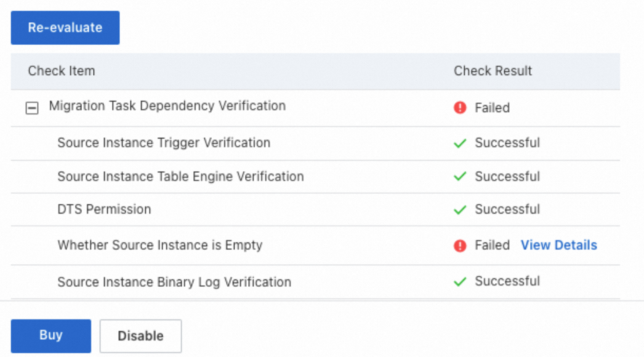Image resolution: width=644 pixels, height=357 pixels.
Task: Click the Disable button
Action: pyautogui.click(x=140, y=336)
